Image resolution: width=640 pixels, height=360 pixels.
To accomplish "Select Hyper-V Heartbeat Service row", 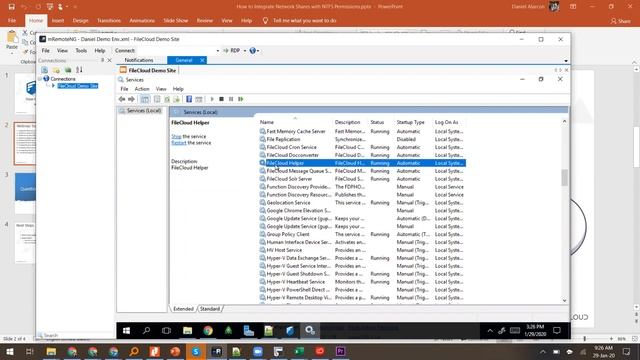I will pyautogui.click(x=362, y=282).
